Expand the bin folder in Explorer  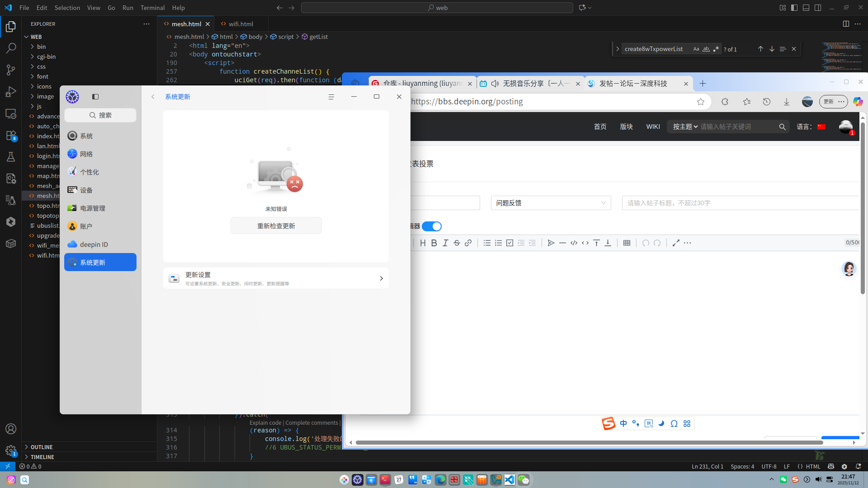click(41, 47)
